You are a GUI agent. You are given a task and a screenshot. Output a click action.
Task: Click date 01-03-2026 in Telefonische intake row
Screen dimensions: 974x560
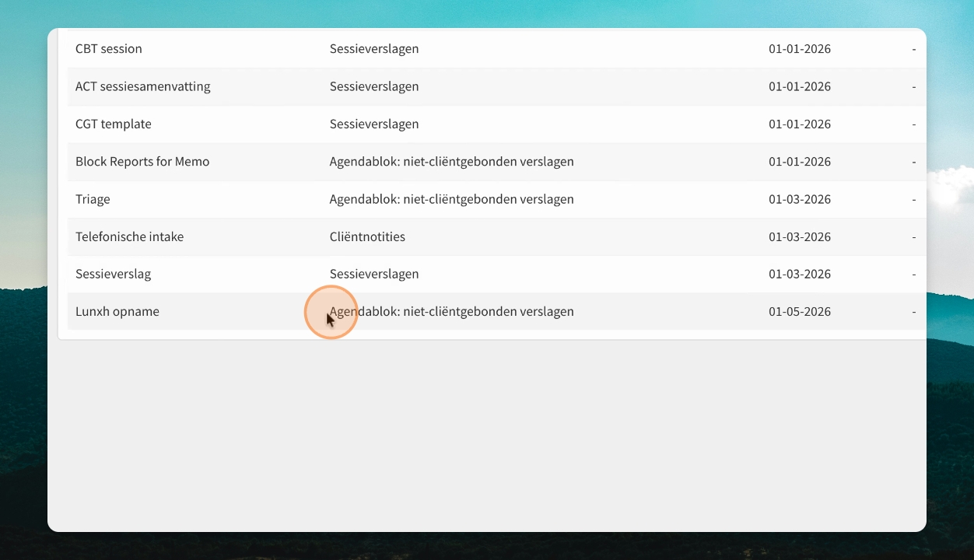click(x=800, y=236)
